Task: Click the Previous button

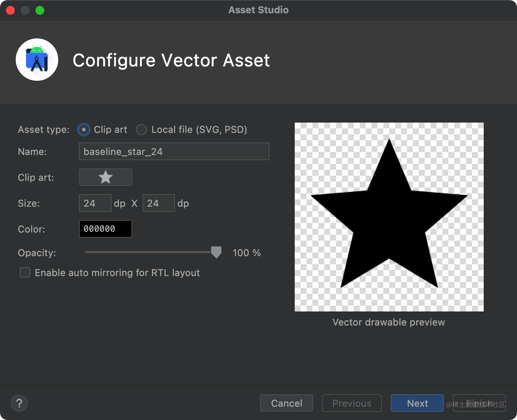Action: click(352, 403)
